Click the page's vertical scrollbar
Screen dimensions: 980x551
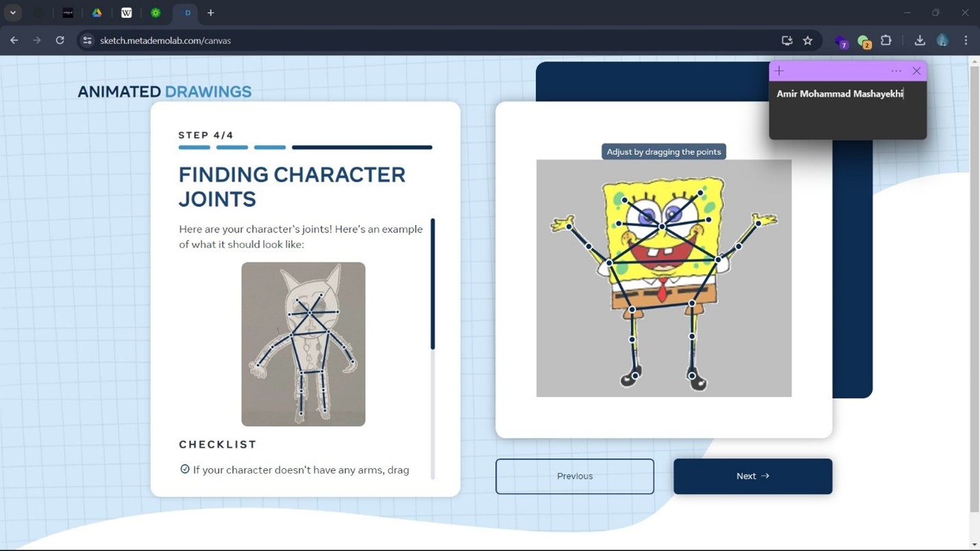click(x=974, y=288)
